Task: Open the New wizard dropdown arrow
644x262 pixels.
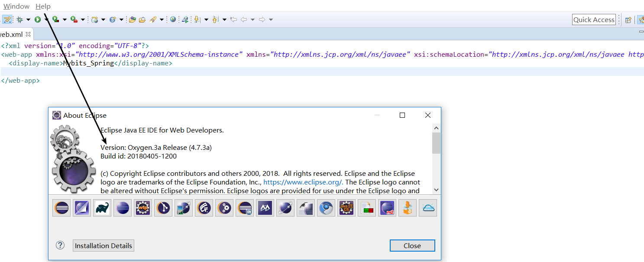Action: pos(103,19)
